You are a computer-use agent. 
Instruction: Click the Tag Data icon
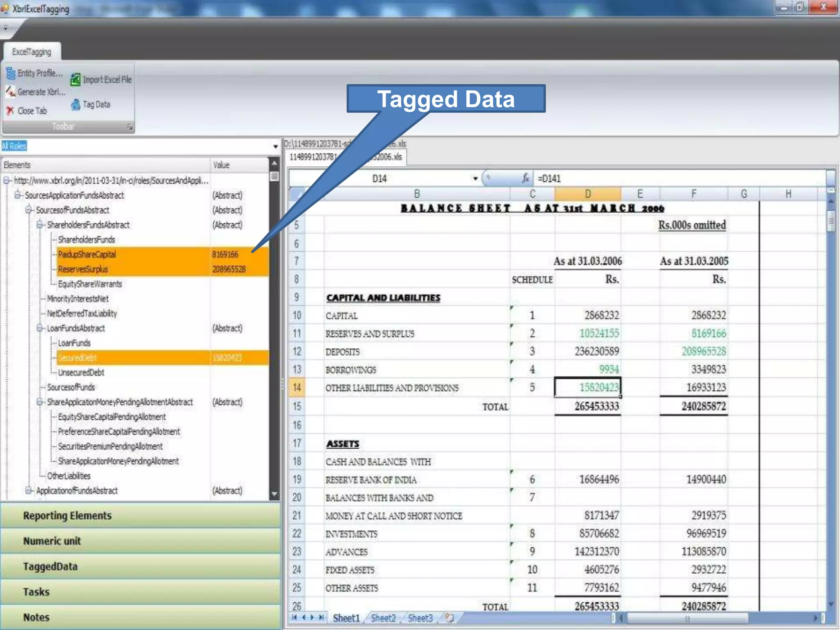tap(75, 105)
